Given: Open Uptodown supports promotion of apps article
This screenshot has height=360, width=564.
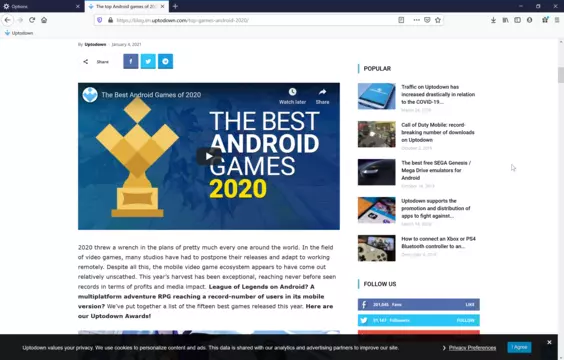Looking at the screenshot, I should click(x=436, y=209).
